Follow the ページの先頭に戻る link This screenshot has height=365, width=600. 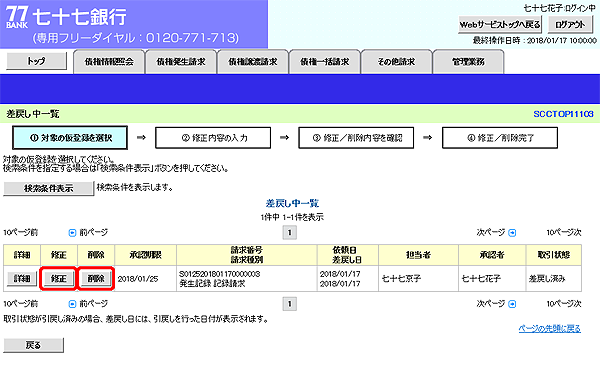pos(549,329)
